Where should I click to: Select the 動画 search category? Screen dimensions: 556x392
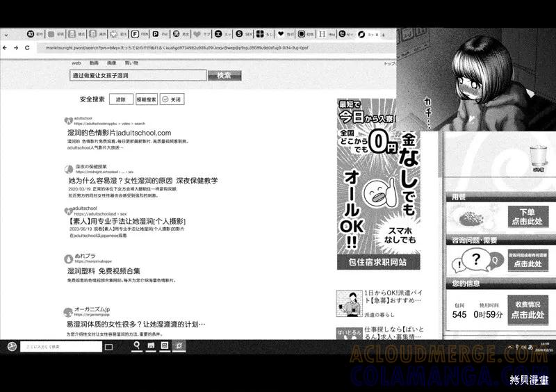[94, 63]
